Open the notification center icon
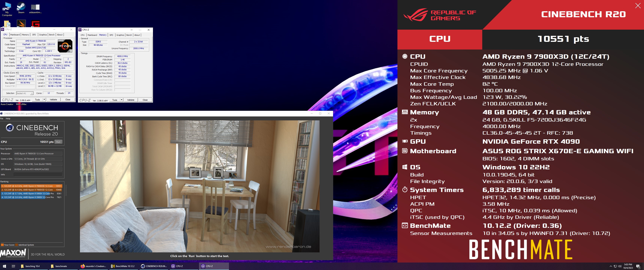This screenshot has width=644, height=270. [638, 266]
